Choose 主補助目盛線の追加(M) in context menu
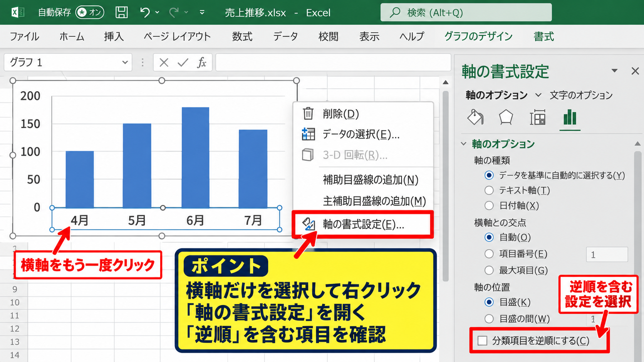 pyautogui.click(x=363, y=201)
